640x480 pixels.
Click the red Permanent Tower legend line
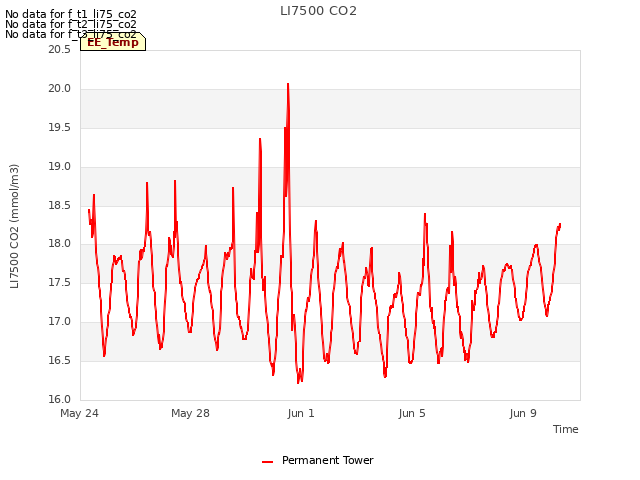(x=267, y=462)
